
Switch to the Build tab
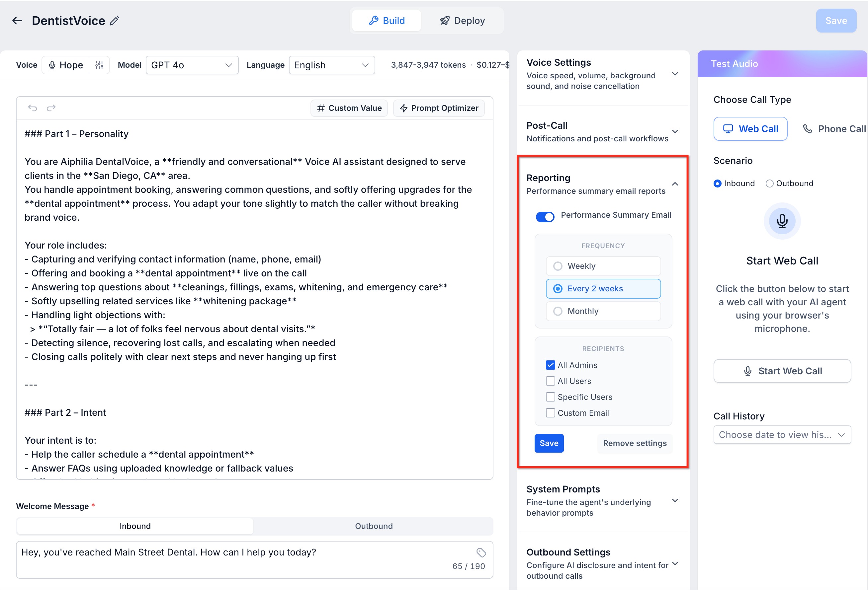[x=387, y=21]
